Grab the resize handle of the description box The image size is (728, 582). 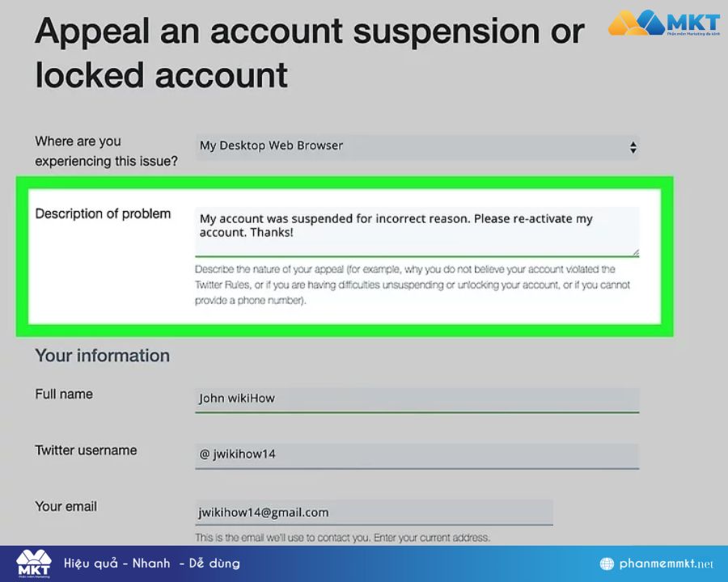click(x=635, y=252)
